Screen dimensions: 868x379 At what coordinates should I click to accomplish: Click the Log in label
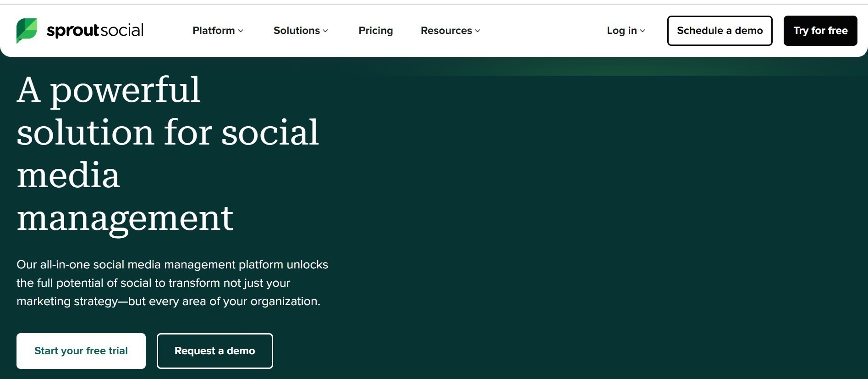tap(621, 30)
